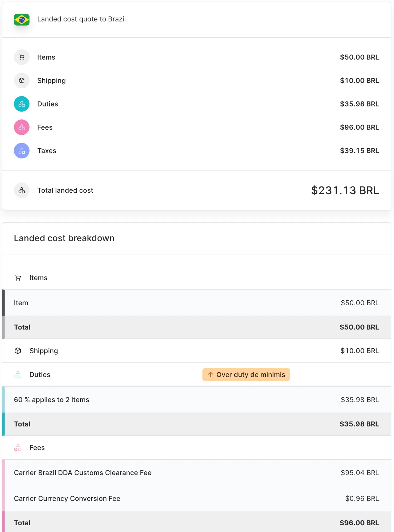
Task: Click the cart icon in Landed cost breakdown
Action: [18, 278]
